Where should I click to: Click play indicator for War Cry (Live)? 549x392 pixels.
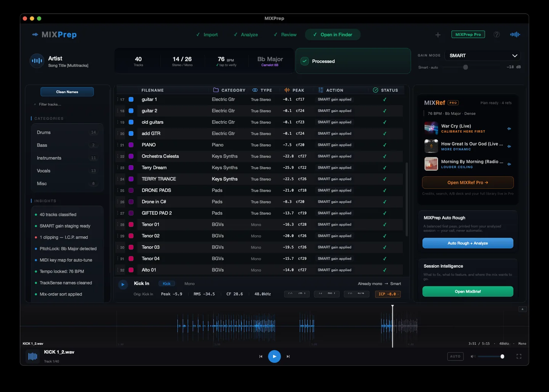coord(509,129)
